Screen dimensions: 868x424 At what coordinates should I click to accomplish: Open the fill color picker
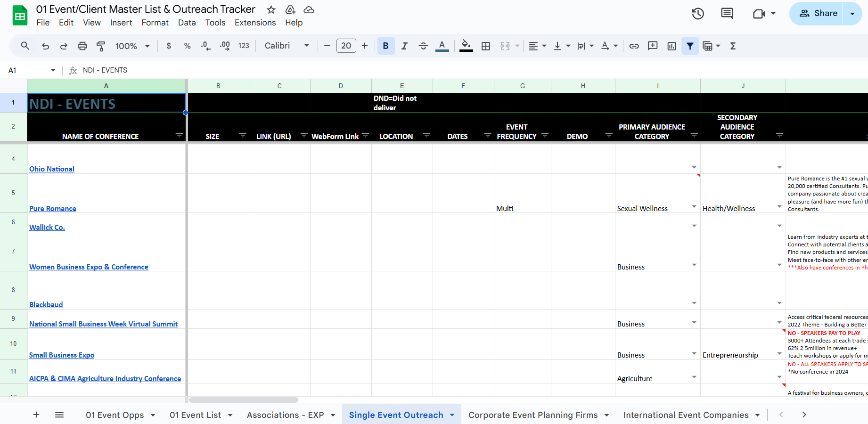(466, 46)
